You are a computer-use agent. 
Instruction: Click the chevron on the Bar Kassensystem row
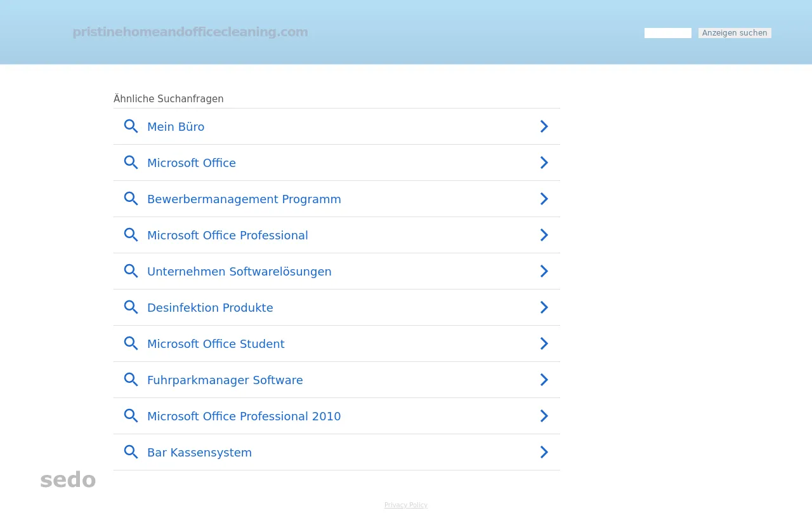(x=544, y=452)
